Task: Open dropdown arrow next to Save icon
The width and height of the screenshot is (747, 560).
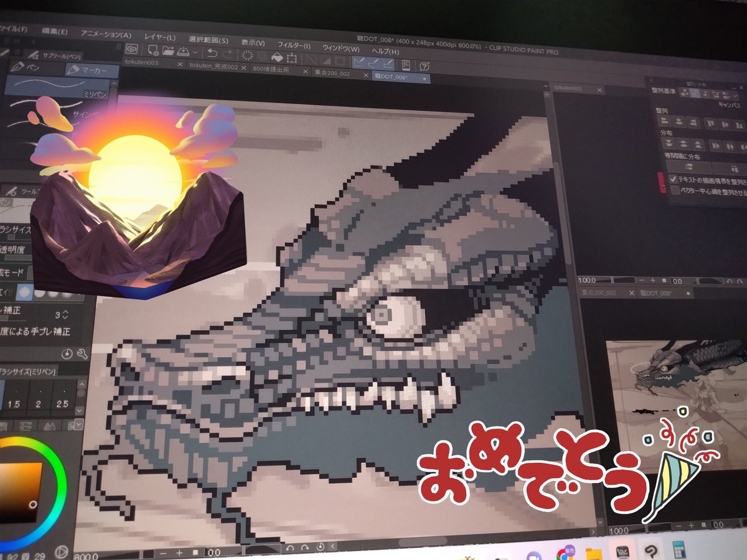Action: coord(195,52)
